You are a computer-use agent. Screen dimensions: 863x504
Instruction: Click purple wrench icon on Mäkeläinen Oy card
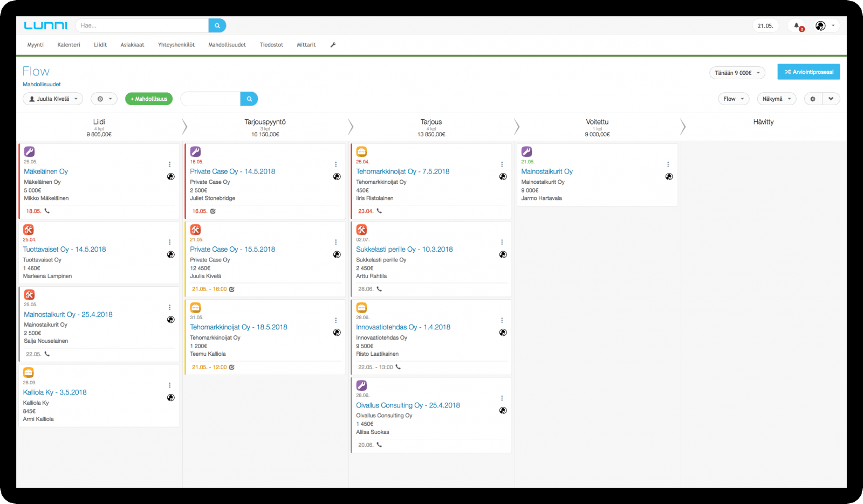point(29,151)
